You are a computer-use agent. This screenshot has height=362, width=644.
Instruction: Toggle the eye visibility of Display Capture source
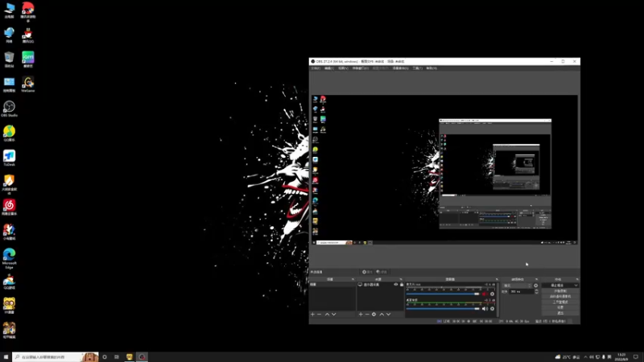click(x=396, y=285)
